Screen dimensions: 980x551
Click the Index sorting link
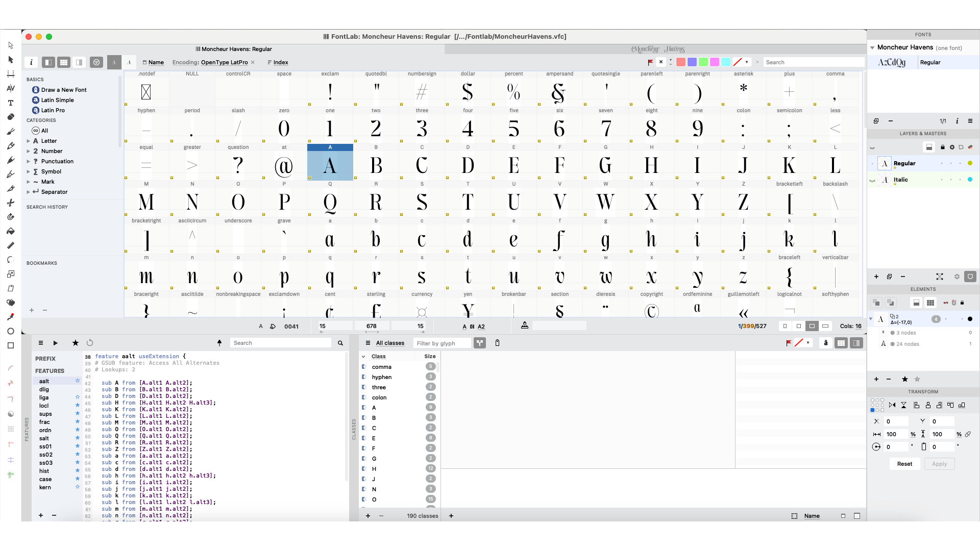tap(281, 62)
